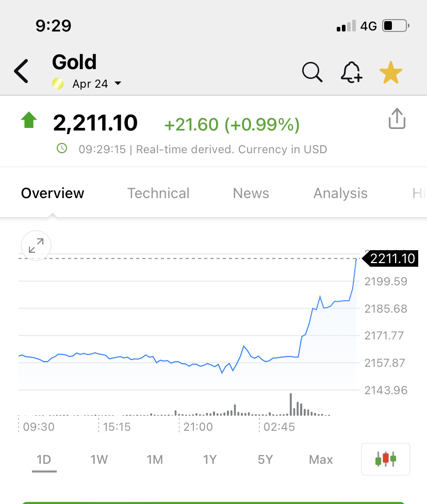Choose the 1M chart timeframe
The width and height of the screenshot is (427, 504).
(155, 460)
